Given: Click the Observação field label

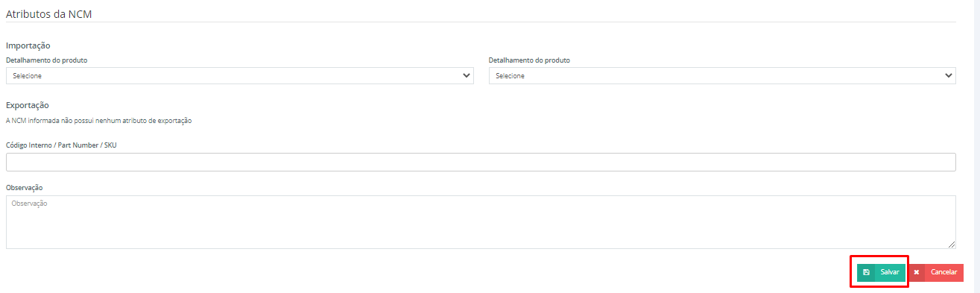Looking at the screenshot, I should coord(25,187).
